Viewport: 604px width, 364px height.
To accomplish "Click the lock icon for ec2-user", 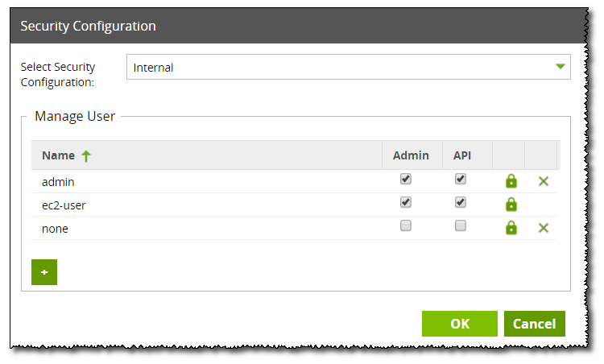I will click(x=511, y=205).
